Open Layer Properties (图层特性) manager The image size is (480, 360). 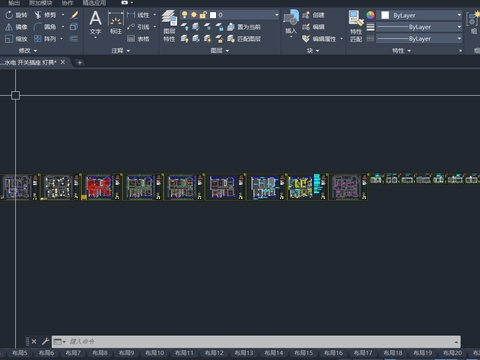pyautogui.click(x=169, y=26)
